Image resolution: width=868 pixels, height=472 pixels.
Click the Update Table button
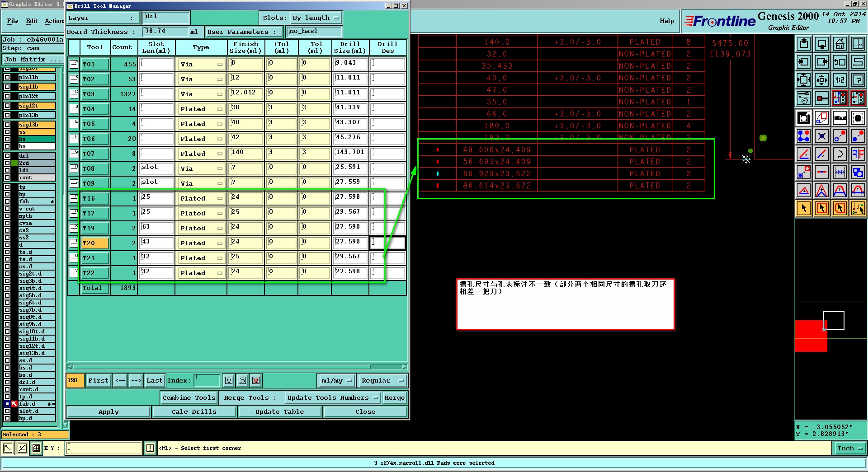tap(279, 411)
